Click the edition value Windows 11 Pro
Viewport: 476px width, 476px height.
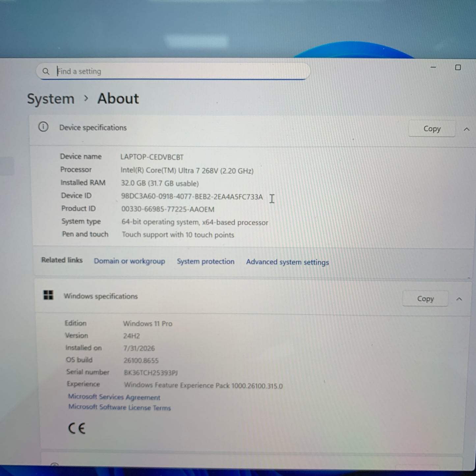[148, 323]
